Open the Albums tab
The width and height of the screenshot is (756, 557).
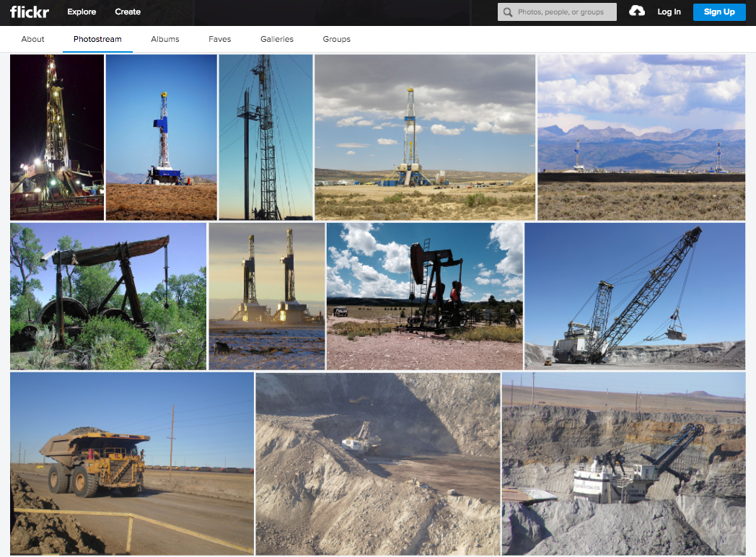point(165,39)
